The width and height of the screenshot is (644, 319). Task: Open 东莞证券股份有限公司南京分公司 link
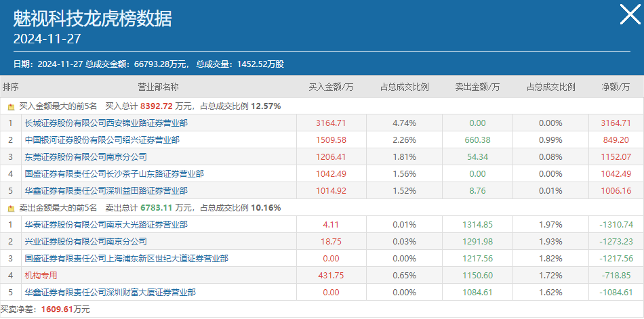85,157
